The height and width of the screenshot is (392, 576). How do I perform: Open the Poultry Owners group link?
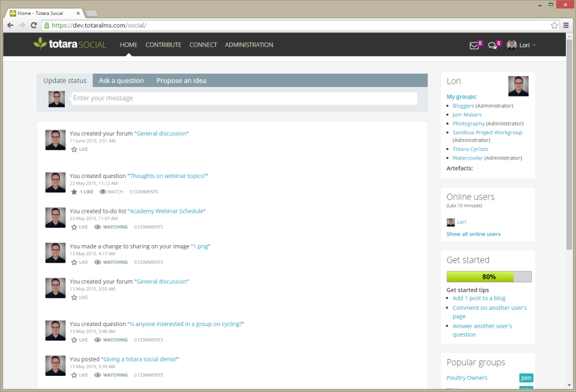point(467,378)
